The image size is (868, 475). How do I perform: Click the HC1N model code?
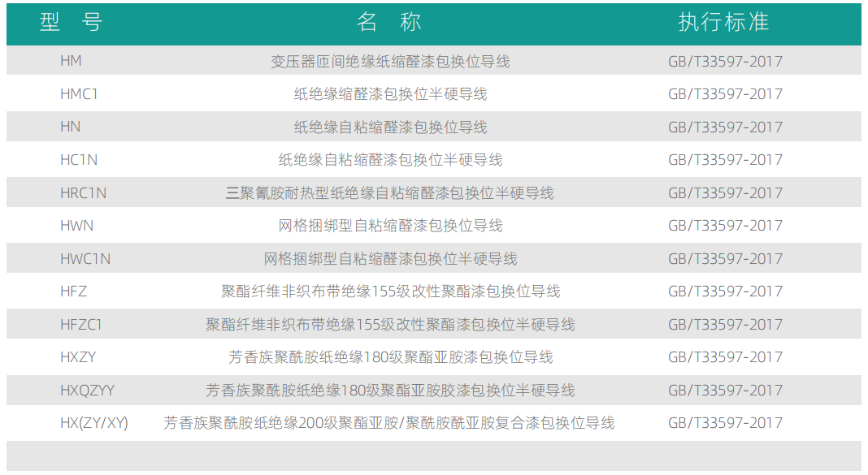[x=79, y=160]
